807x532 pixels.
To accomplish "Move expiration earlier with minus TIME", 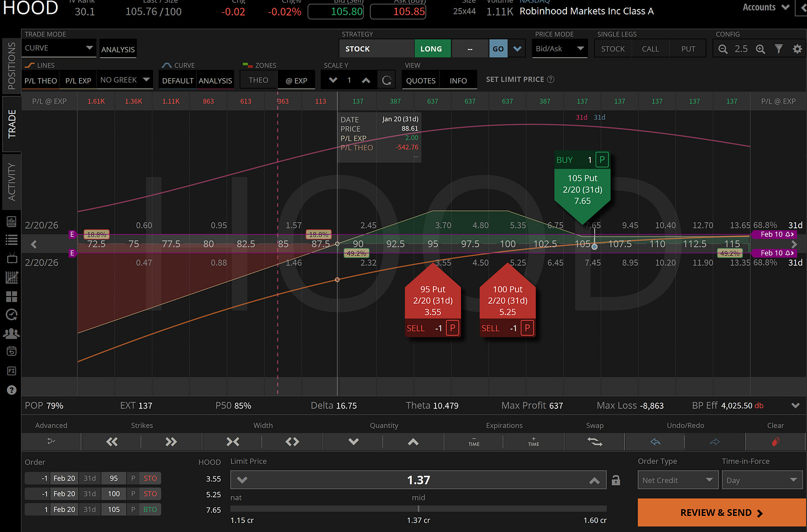I will tap(474, 442).
